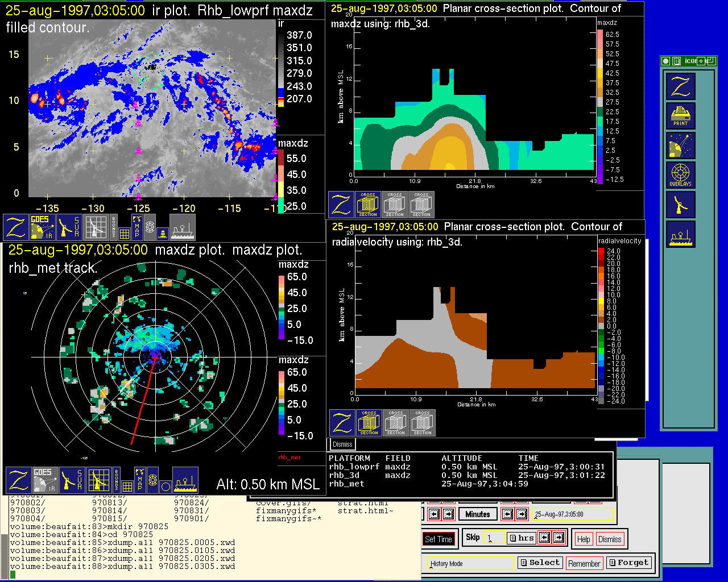Select the SUR radar icon in maxdz plot

coord(71,480)
